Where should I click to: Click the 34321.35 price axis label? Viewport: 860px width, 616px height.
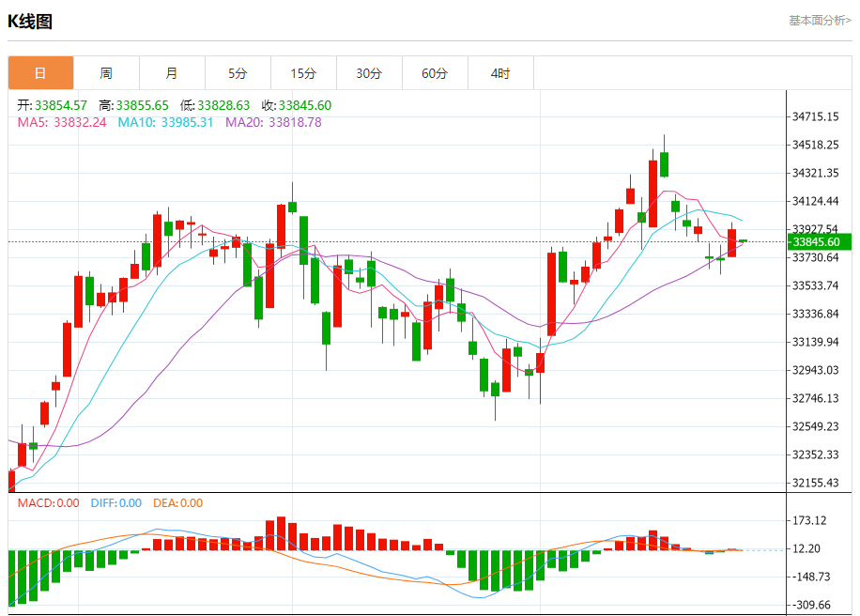(x=816, y=173)
